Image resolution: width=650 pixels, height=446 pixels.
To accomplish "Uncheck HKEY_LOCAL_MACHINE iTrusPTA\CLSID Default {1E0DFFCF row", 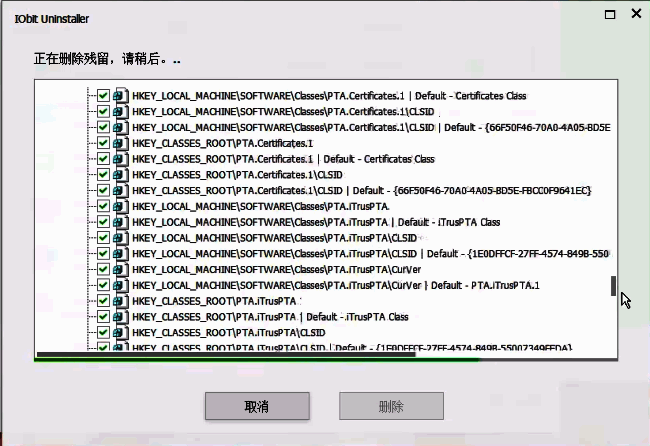I will point(103,253).
